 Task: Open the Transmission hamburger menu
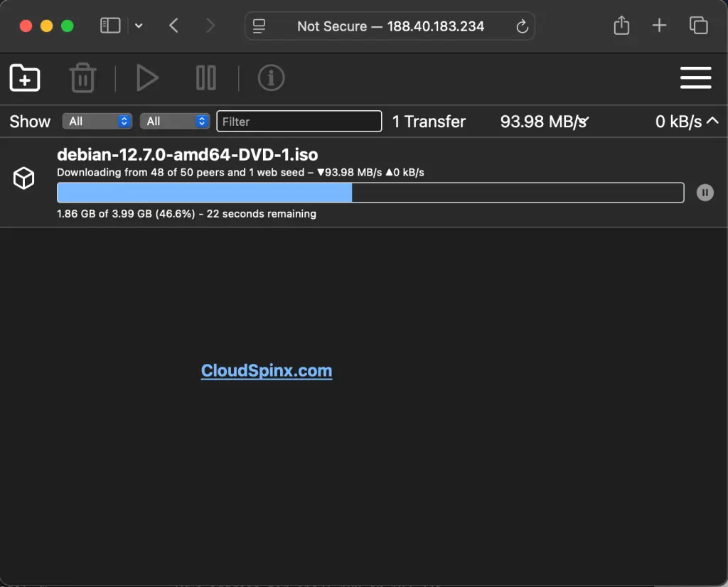click(695, 77)
